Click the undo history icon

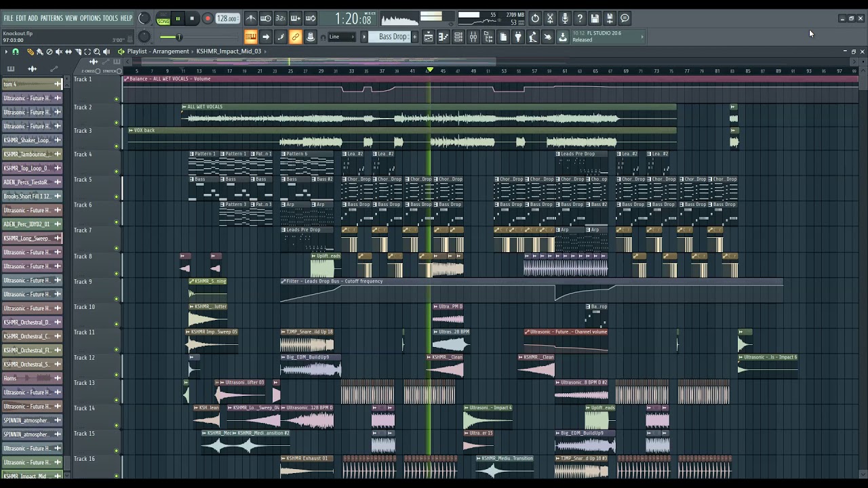tap(535, 18)
